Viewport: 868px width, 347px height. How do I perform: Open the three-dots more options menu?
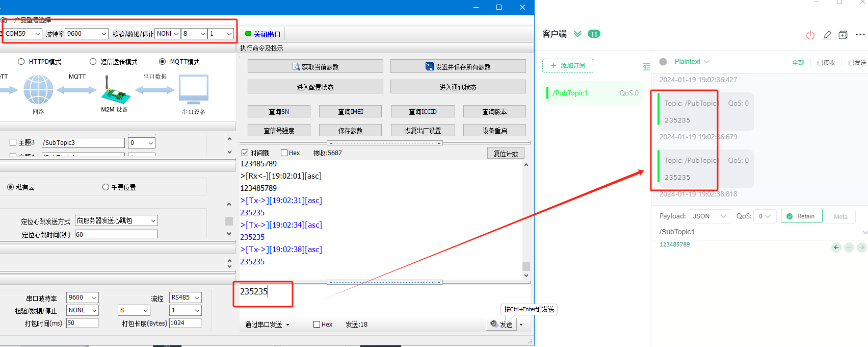860,35
